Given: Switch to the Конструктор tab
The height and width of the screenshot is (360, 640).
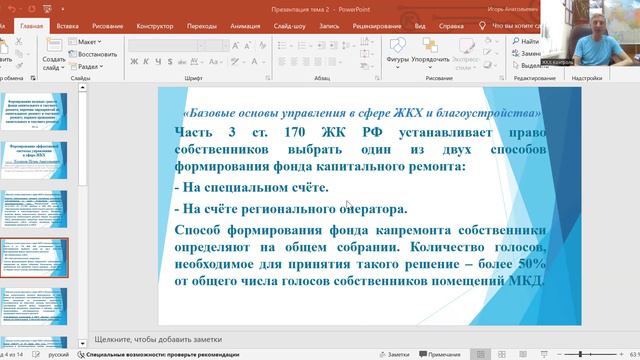Looking at the screenshot, I should (155, 26).
